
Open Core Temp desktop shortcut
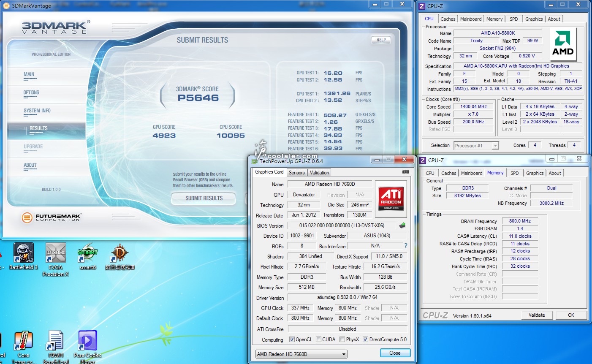24,347
